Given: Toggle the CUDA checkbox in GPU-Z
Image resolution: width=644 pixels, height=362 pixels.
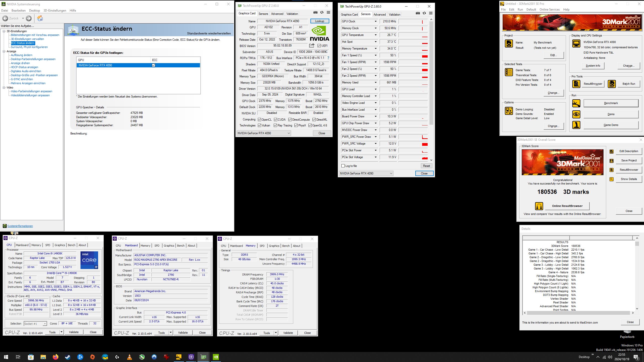Looking at the screenshot, I should [275, 120].
